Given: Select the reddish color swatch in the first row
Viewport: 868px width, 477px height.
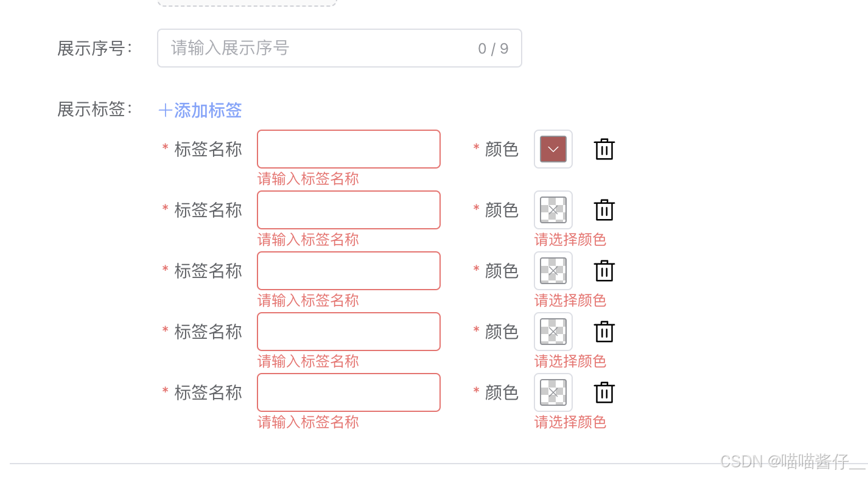Looking at the screenshot, I should click(x=553, y=149).
